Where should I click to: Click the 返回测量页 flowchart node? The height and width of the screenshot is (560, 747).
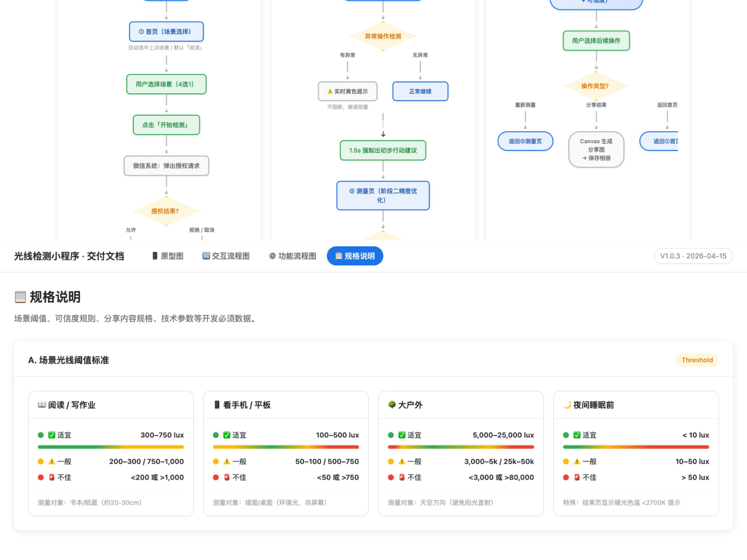[x=525, y=141]
